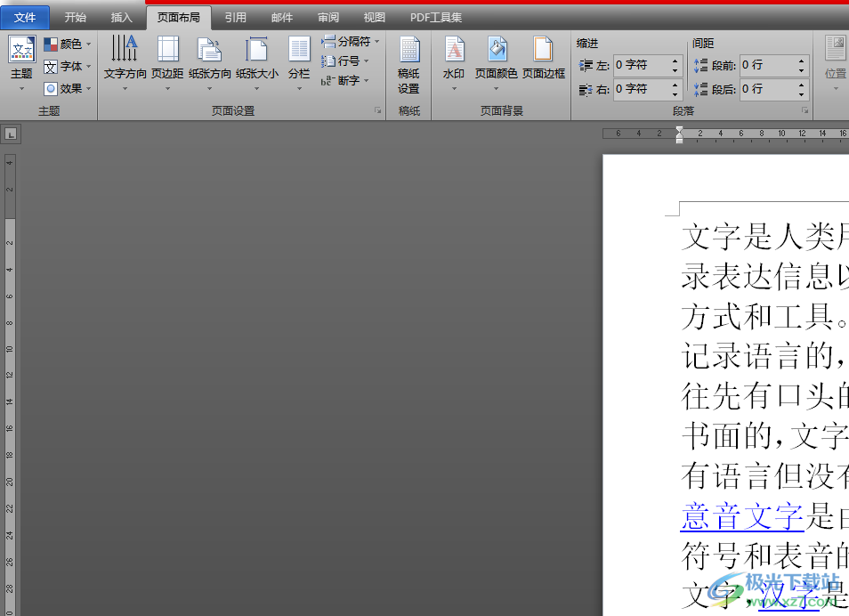Open 纸张大小 paper size menu
The image size is (849, 616).
click(x=257, y=63)
